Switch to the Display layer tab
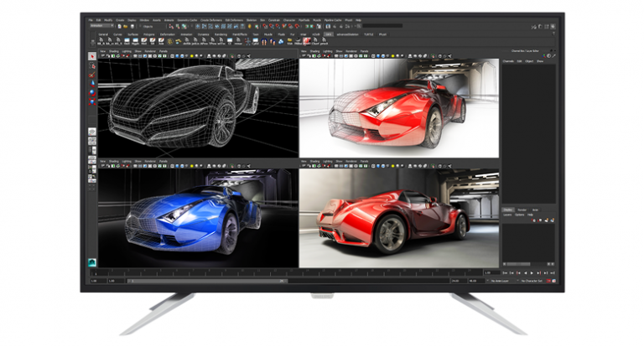644x347 pixels. coord(508,210)
